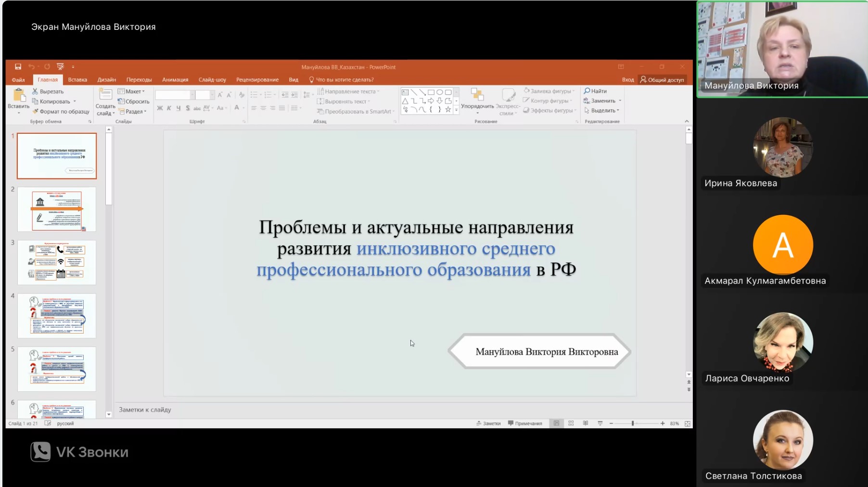Click Fit slide to window icon
The width and height of the screenshot is (868, 487).
687,423
